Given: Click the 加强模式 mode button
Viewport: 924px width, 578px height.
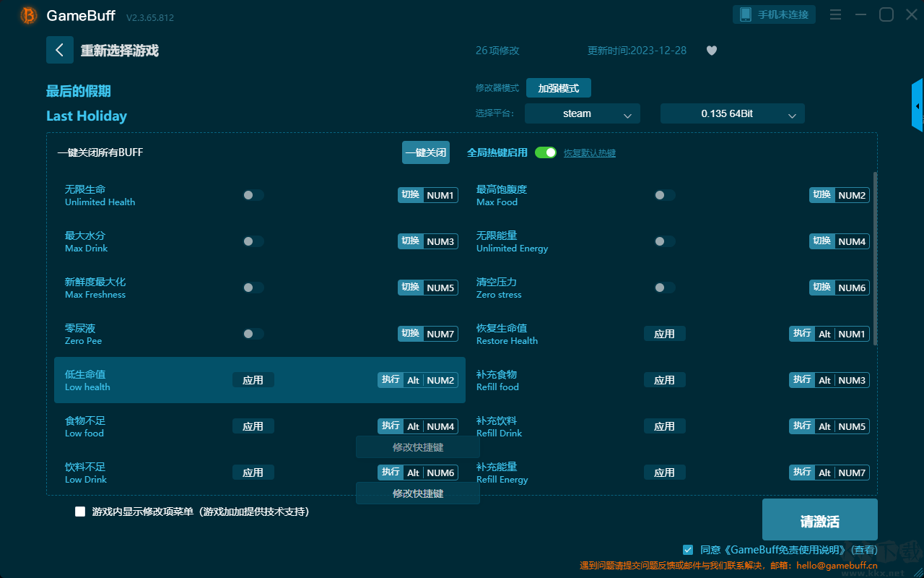Looking at the screenshot, I should 559,88.
